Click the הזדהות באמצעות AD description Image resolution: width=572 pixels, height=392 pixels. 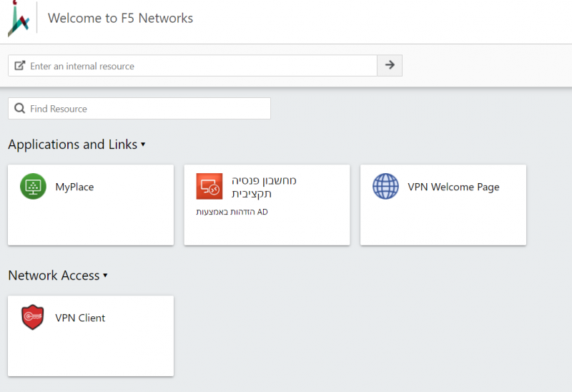pyautogui.click(x=232, y=212)
